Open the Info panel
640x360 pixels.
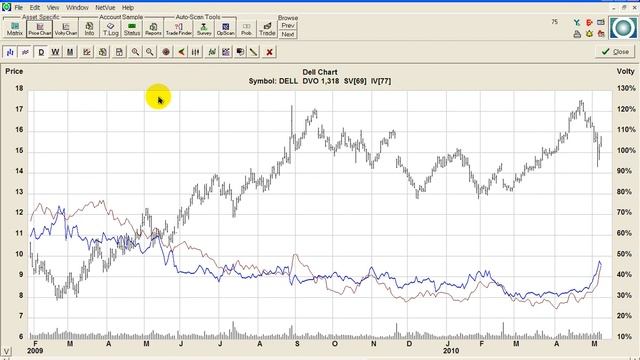89,29
